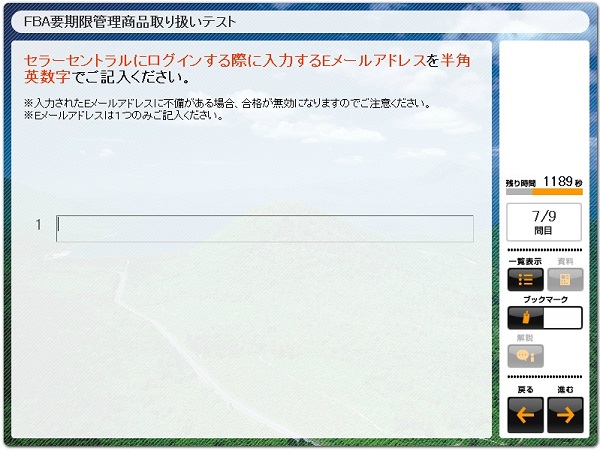
Task: Click the note about 合格が無効
Action: 228,103
